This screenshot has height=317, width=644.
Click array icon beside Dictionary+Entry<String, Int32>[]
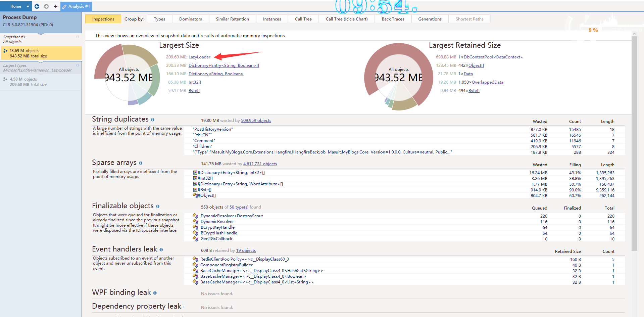coord(195,173)
